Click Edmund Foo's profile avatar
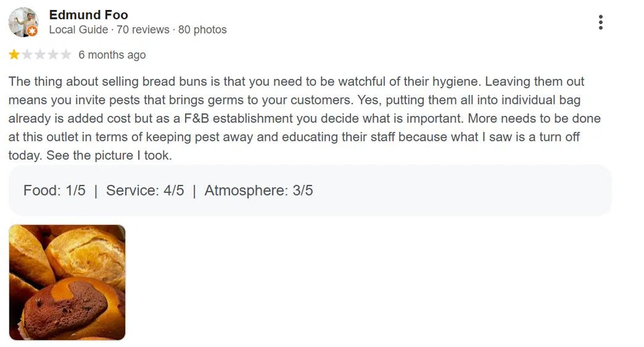The image size is (644, 347). click(23, 22)
